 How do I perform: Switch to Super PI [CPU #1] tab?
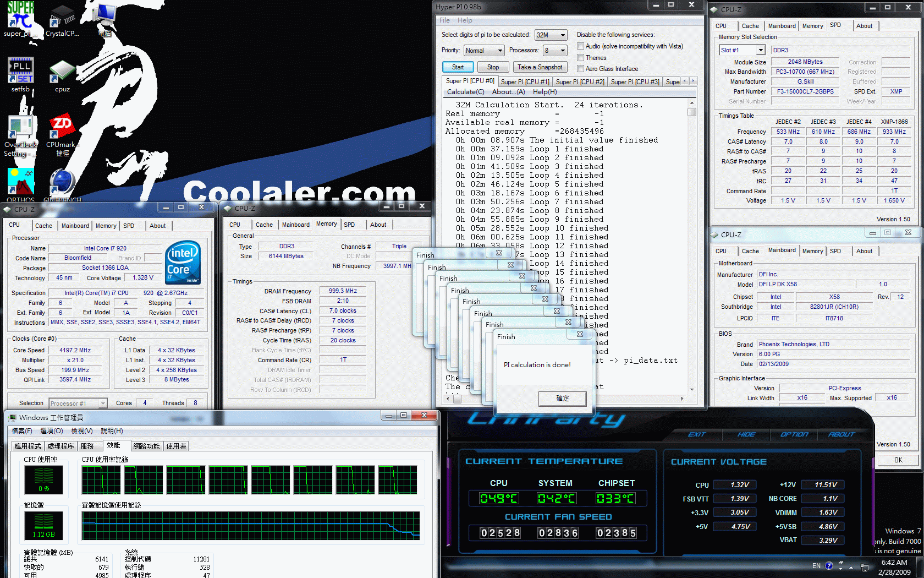click(525, 82)
